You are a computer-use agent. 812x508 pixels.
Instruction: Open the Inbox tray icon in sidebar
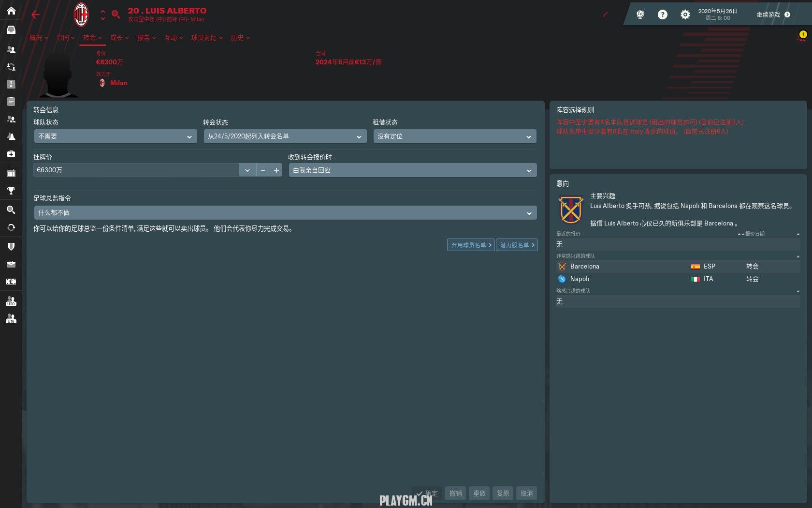[11, 30]
